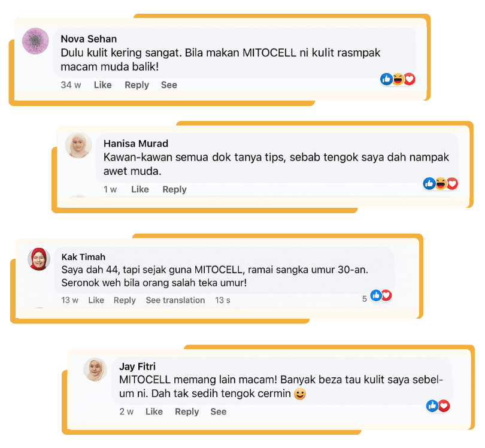Expand 'See translation' on Kak Timah's comment
Screen dimensions: 485x448
pyautogui.click(x=175, y=300)
